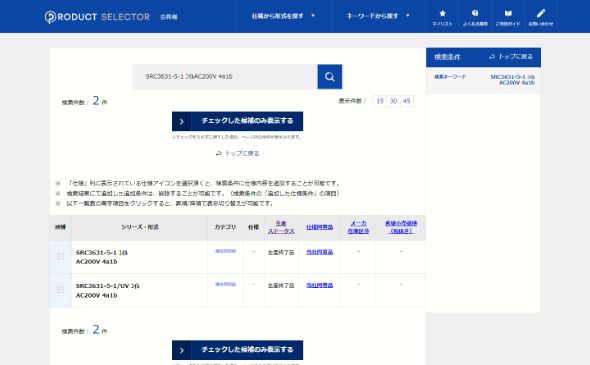
Task: Click the Product Selector logo
Action: [x=97, y=17]
